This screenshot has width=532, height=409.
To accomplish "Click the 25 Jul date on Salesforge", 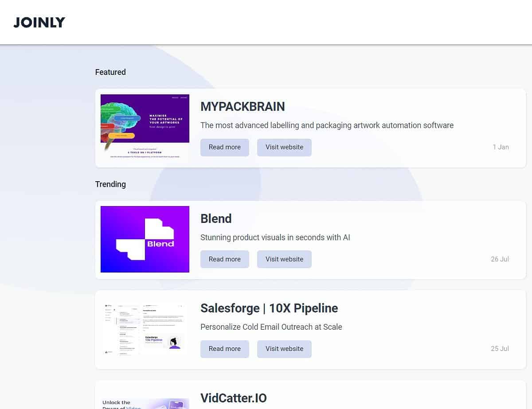I will 500,349.
